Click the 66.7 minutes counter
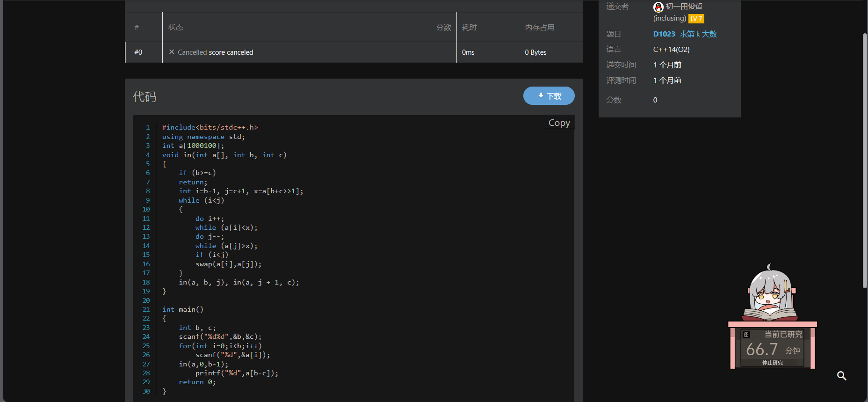This screenshot has height=402, width=868. tap(762, 350)
